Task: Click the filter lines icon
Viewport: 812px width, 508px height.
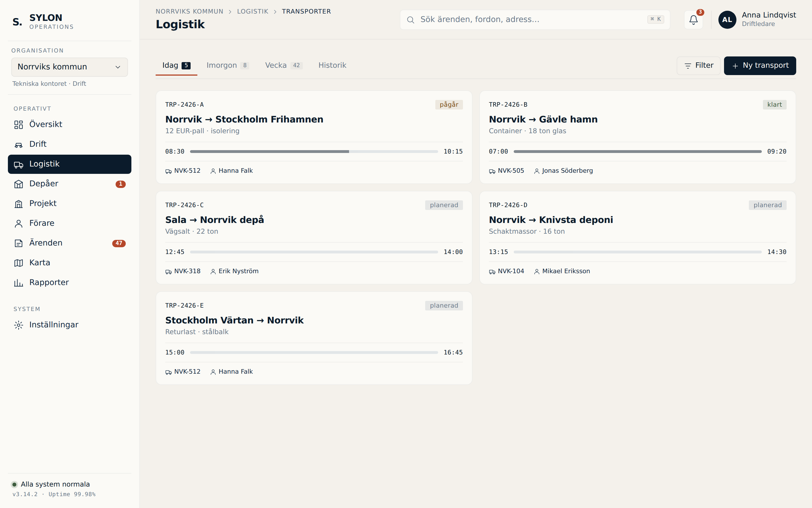Action: 687,66
